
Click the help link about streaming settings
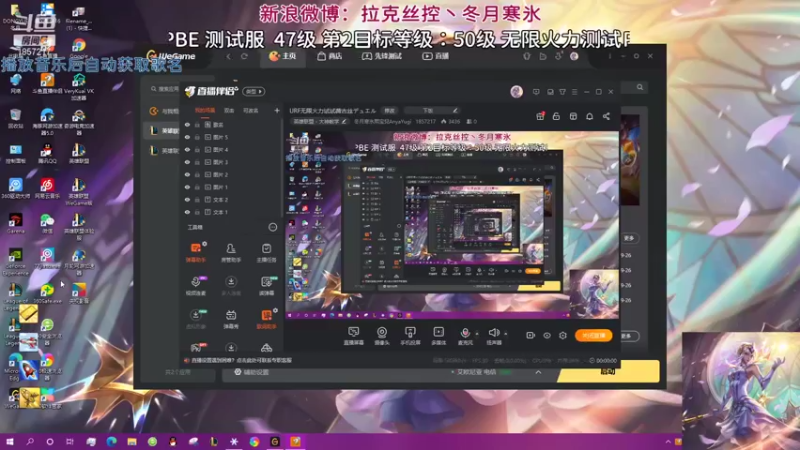pyautogui.click(x=241, y=360)
